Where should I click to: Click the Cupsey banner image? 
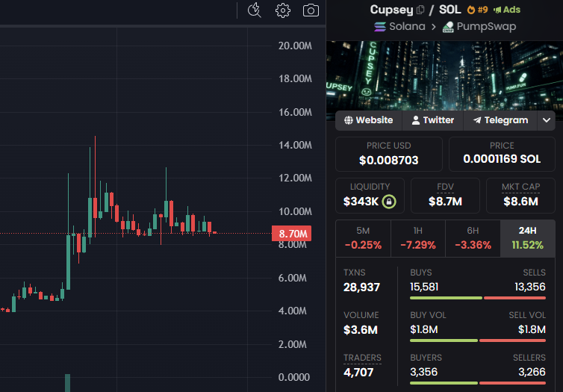[444, 75]
